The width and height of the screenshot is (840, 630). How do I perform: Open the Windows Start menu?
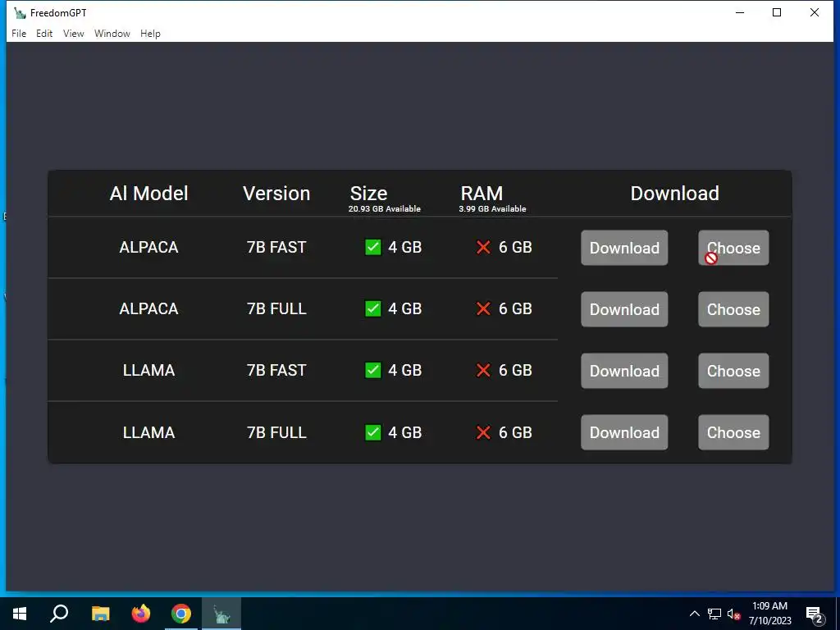tap(20, 614)
